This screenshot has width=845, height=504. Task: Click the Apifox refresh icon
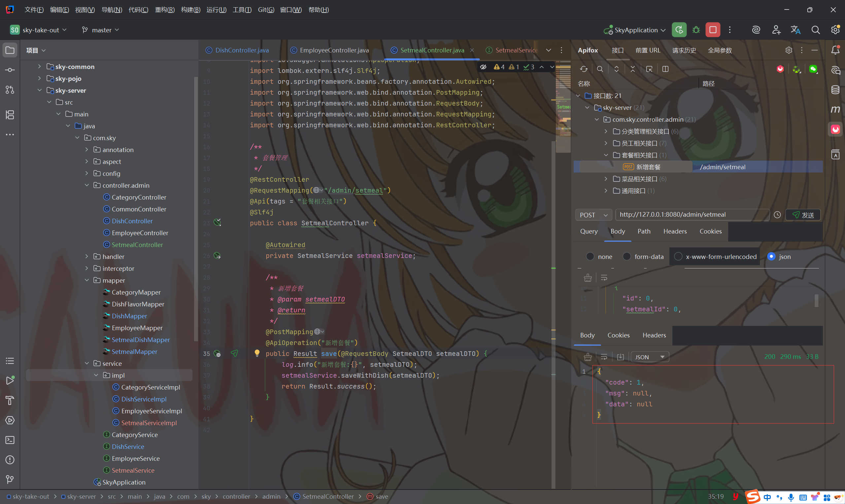(x=583, y=69)
